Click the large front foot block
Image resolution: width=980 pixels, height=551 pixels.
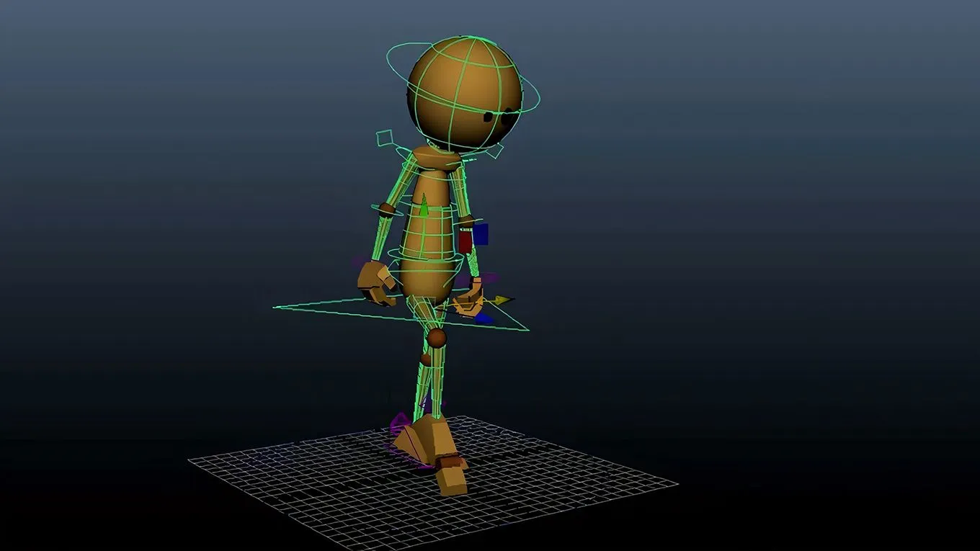click(x=431, y=439)
